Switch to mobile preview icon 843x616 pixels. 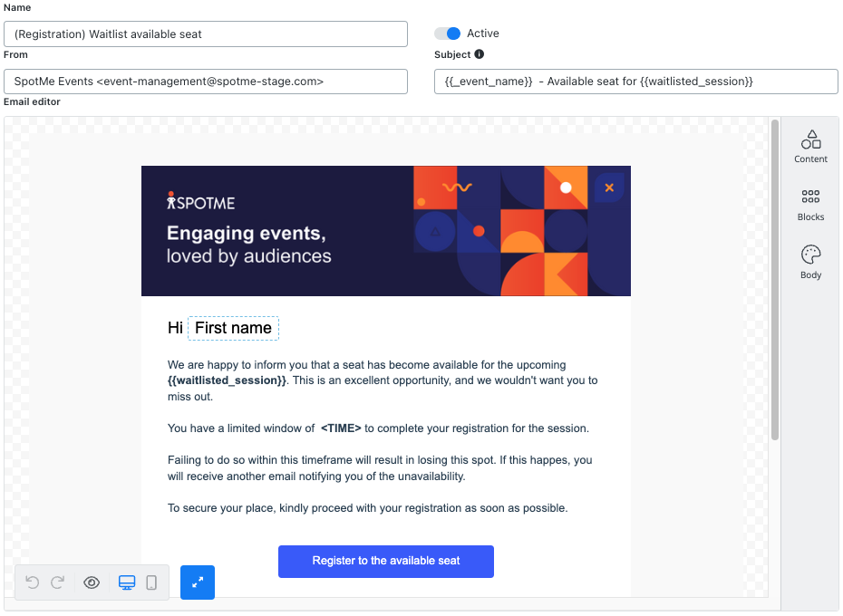[151, 582]
